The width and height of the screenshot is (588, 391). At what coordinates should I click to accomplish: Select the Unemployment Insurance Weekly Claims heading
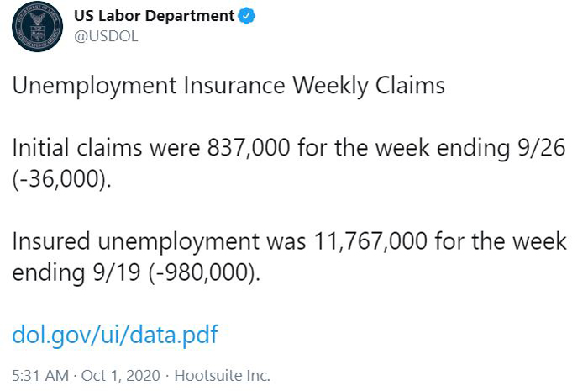228,86
